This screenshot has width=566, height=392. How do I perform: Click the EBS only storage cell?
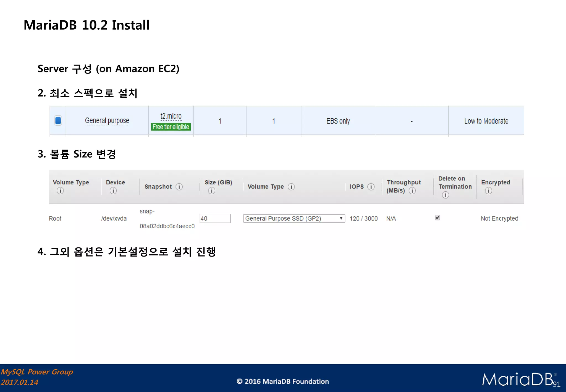338,121
